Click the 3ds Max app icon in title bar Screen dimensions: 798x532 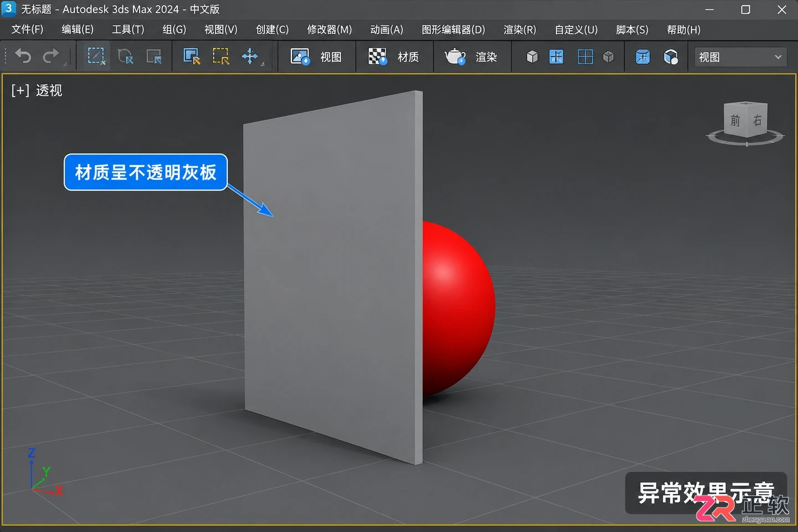8,9
